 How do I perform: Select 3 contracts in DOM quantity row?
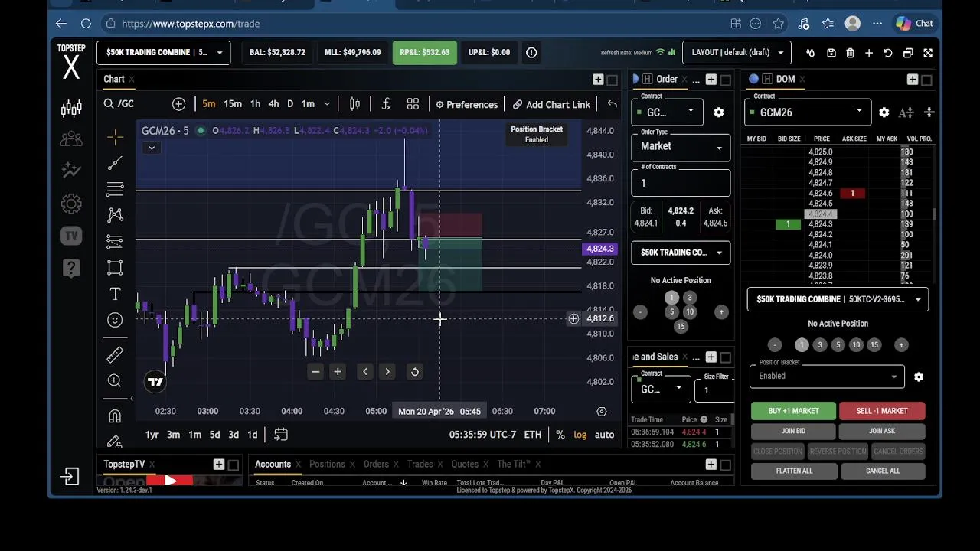[820, 345]
